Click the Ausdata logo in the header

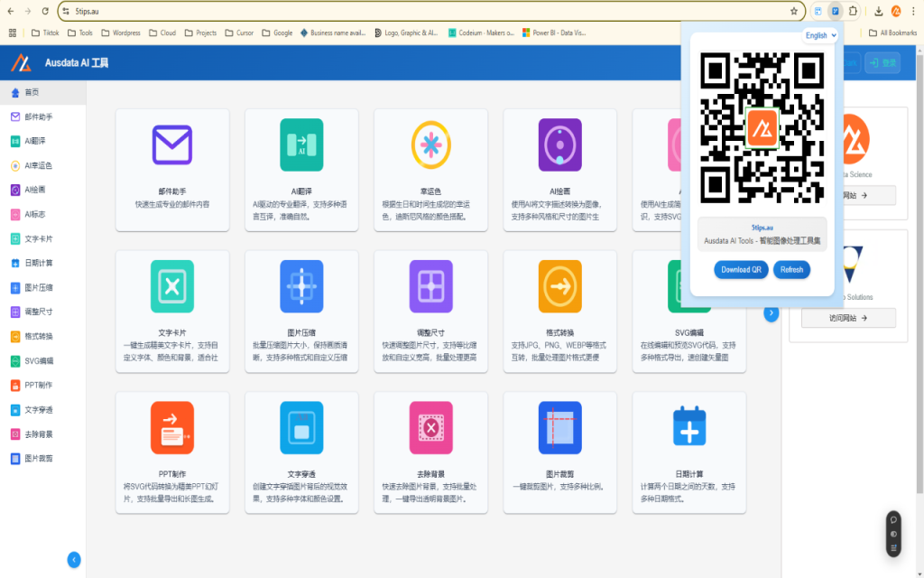(22, 62)
